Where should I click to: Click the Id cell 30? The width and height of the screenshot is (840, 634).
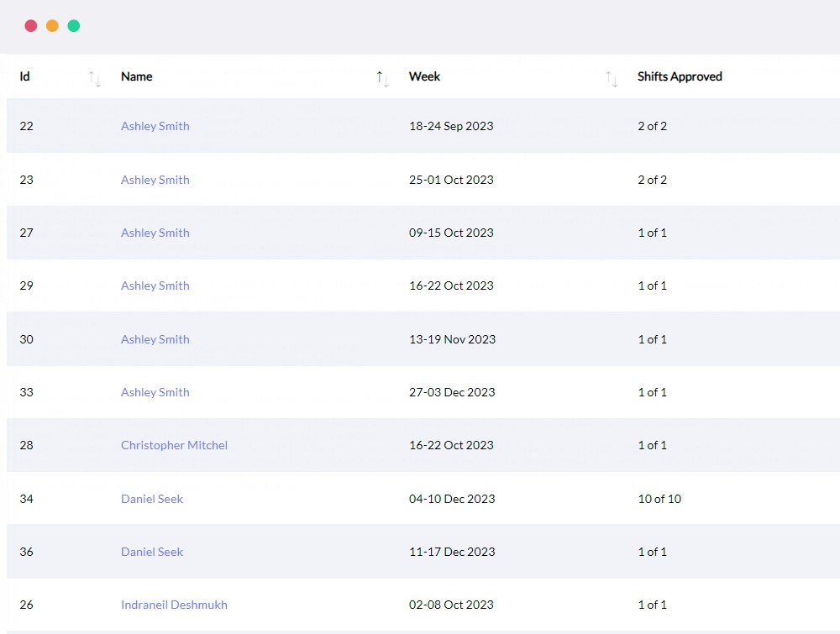pos(26,339)
